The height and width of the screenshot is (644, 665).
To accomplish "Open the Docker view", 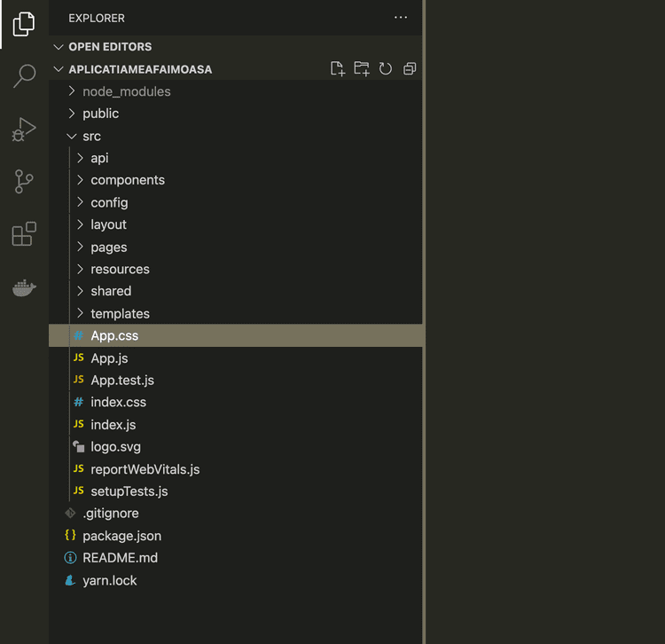I will pyautogui.click(x=24, y=287).
